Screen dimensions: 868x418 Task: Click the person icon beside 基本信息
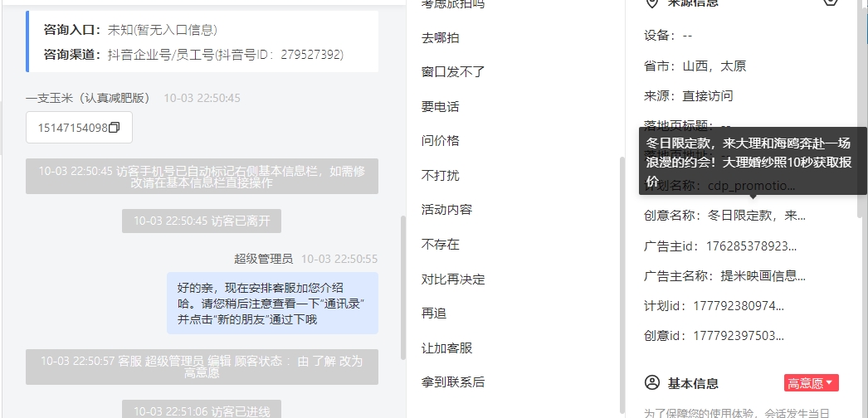(x=653, y=382)
